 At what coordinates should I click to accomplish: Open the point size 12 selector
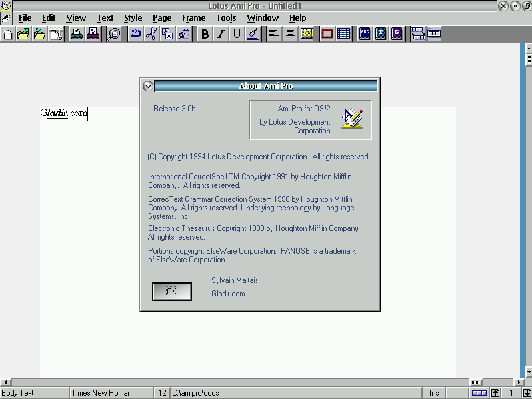[162, 393]
